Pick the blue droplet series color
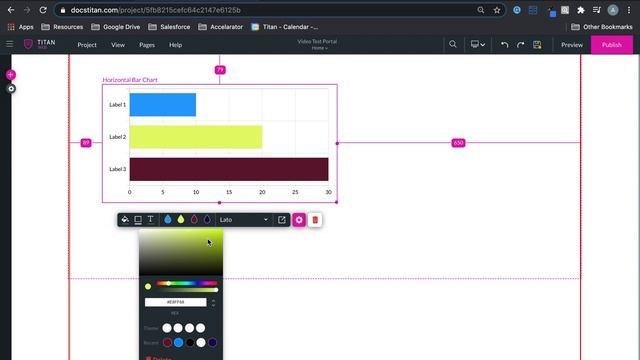Screen dimensions: 640x360 coord(168,220)
